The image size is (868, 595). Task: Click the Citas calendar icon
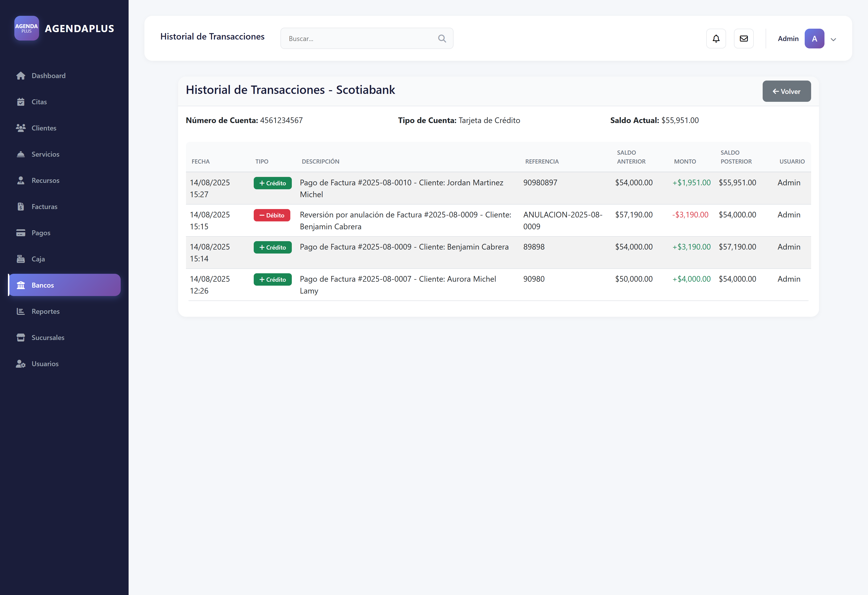tap(21, 102)
